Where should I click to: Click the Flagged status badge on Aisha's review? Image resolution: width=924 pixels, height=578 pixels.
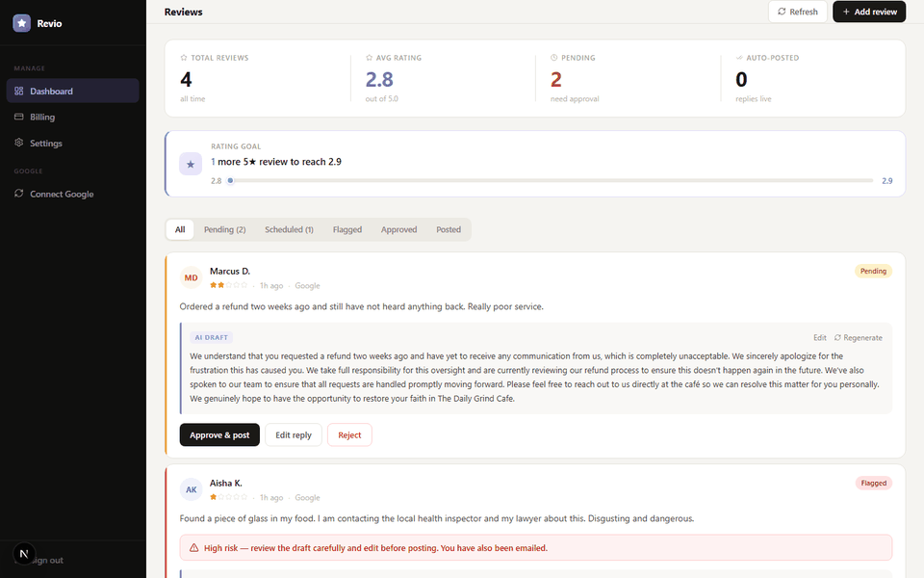click(x=873, y=483)
